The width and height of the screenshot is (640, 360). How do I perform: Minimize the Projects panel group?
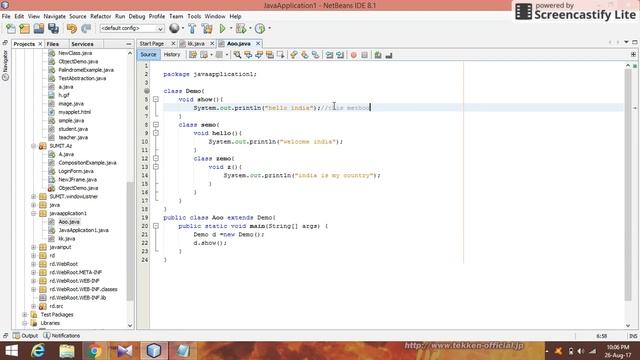[x=129, y=44]
